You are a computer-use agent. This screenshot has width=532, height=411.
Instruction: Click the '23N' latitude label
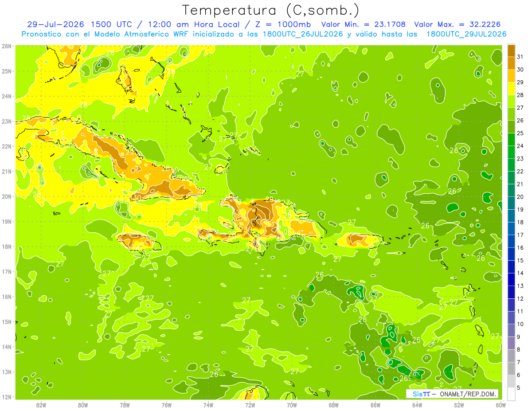coord(6,121)
